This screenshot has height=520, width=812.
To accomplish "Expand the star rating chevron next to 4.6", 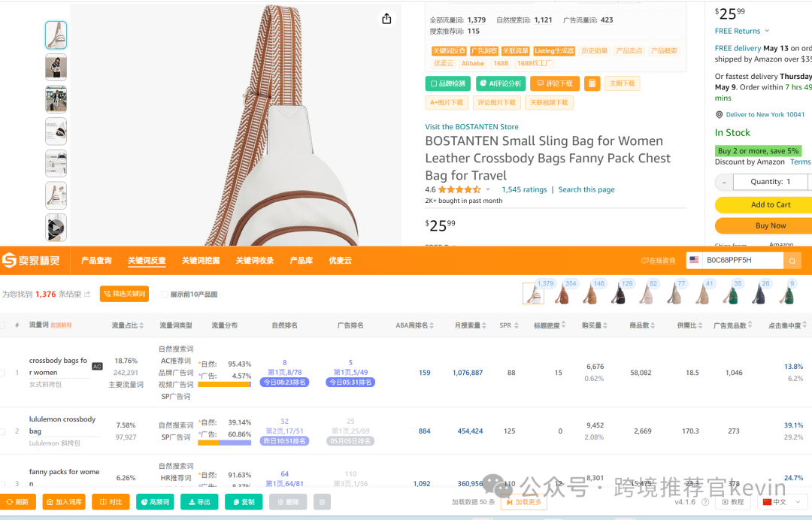I will [488, 189].
